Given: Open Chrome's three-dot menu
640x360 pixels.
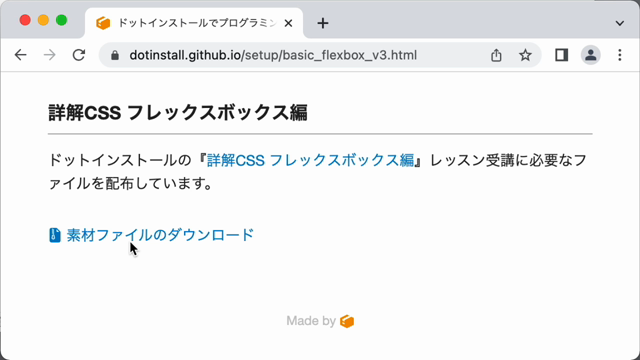Looking at the screenshot, I should [620, 55].
